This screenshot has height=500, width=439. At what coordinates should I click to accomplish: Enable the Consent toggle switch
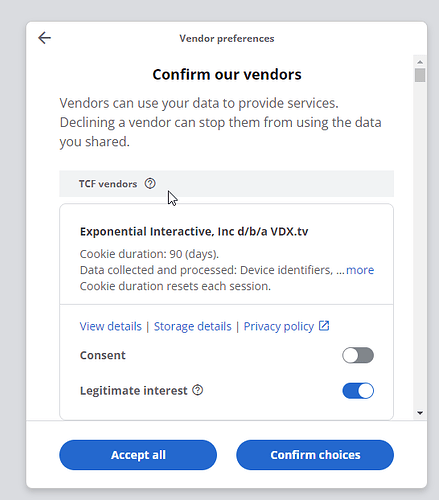point(358,355)
